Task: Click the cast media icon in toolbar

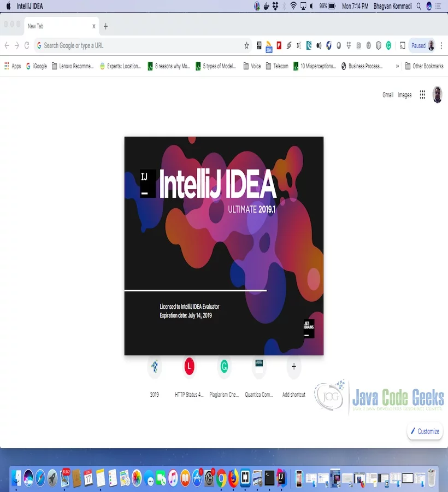Action: point(403,46)
